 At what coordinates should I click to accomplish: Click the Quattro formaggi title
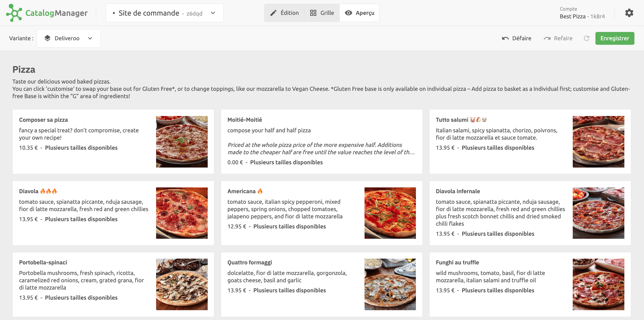coord(250,262)
